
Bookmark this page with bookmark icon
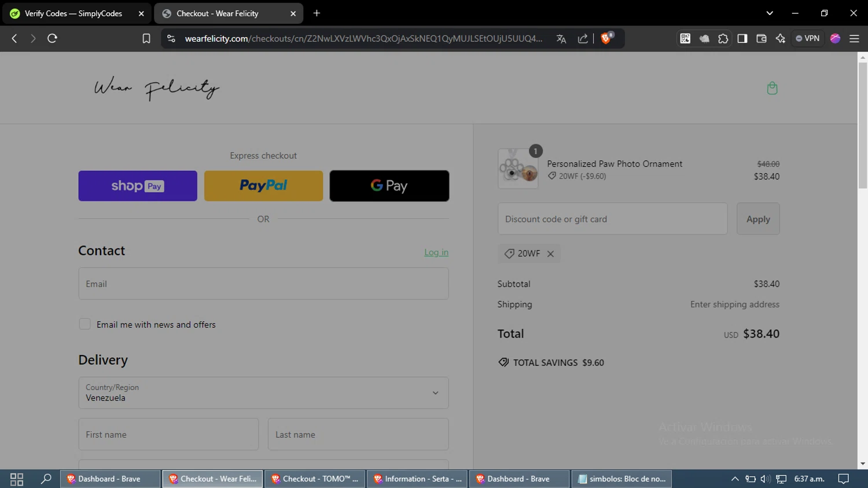pyautogui.click(x=146, y=38)
